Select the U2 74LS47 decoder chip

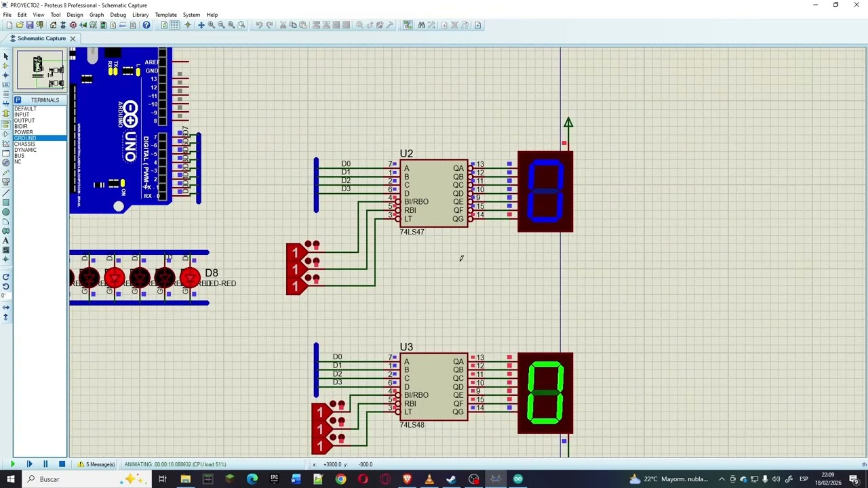click(x=434, y=193)
